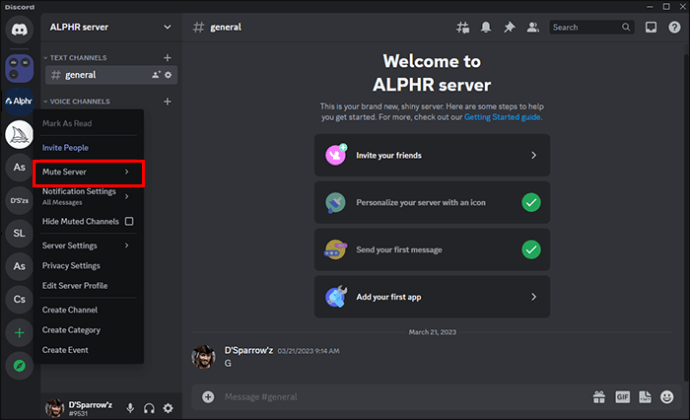Focus the Search input field
The width and height of the screenshot is (690, 420).
(x=591, y=27)
